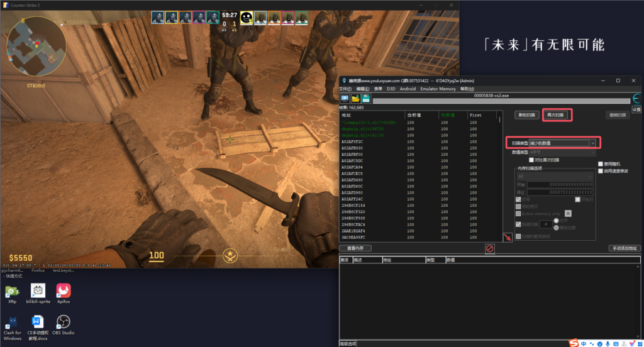
Task: Click the red arrow add-to-list icon
Action: 508,238
